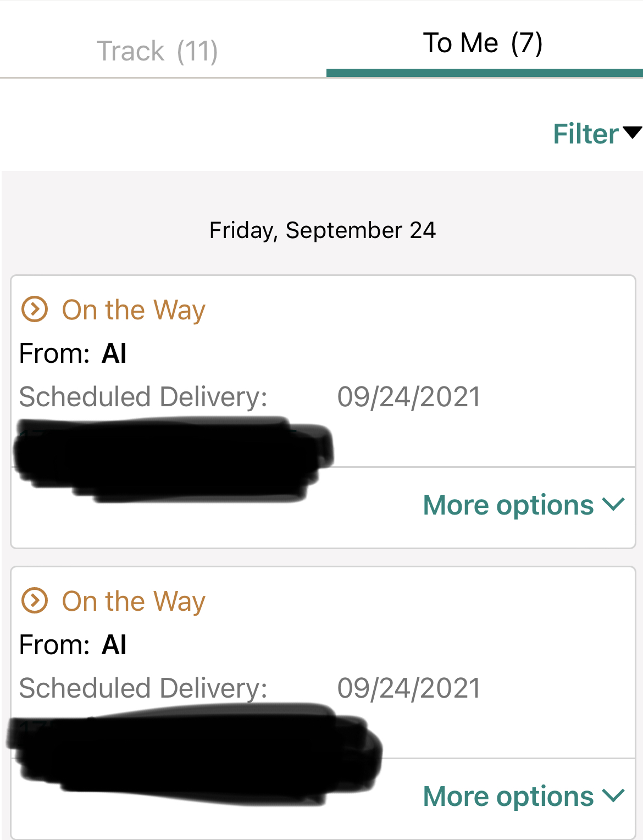Tap the second package's blacked-out tracking details

tap(192, 754)
